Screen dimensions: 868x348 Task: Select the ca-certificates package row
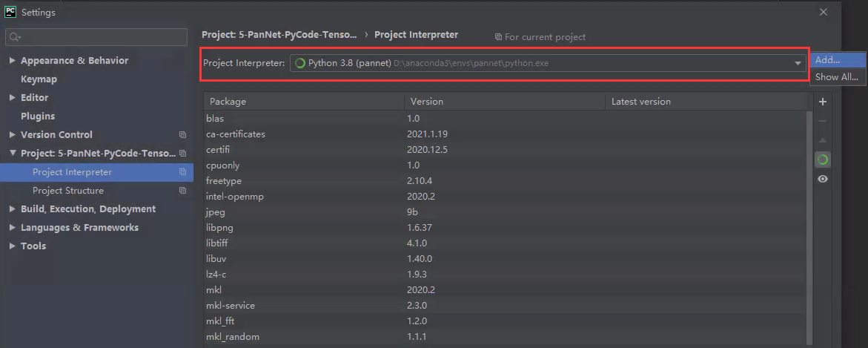tap(506, 134)
